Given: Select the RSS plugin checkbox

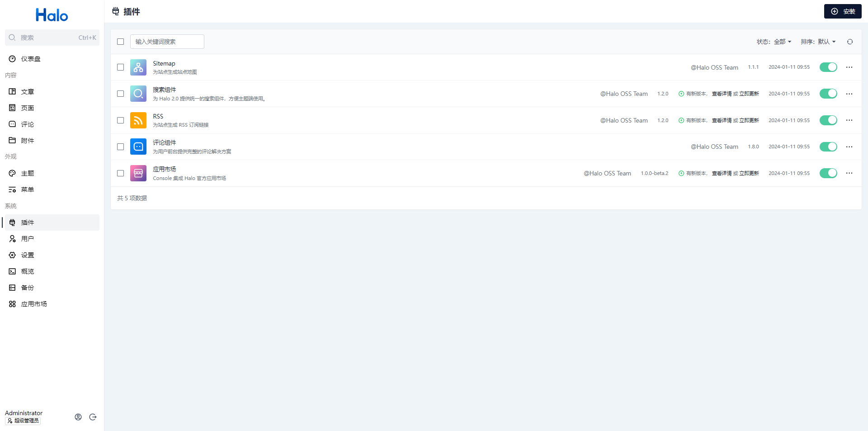Looking at the screenshot, I should pyautogui.click(x=120, y=120).
